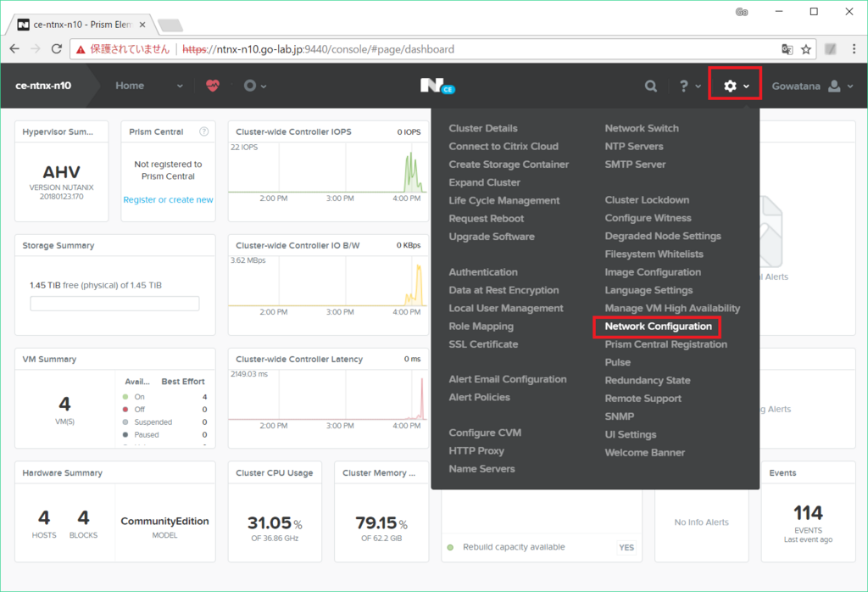Open Network Switch settings
This screenshot has height=592, width=868.
641,128
